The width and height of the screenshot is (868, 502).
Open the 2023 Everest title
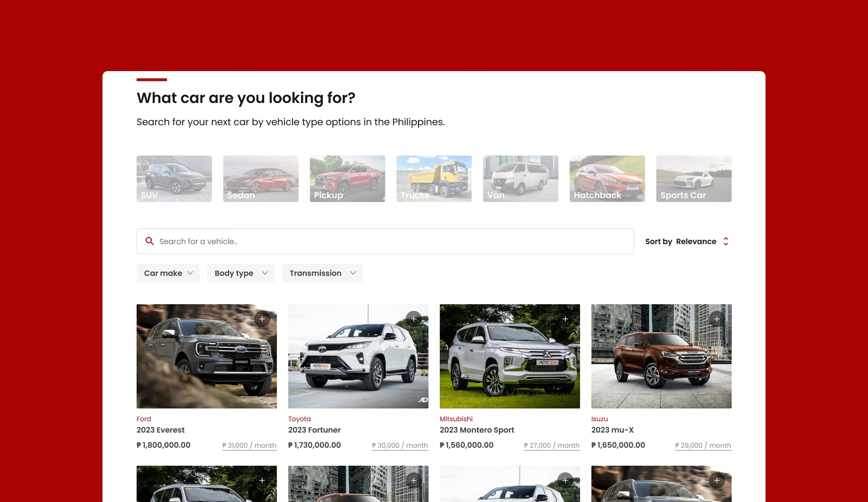(161, 430)
